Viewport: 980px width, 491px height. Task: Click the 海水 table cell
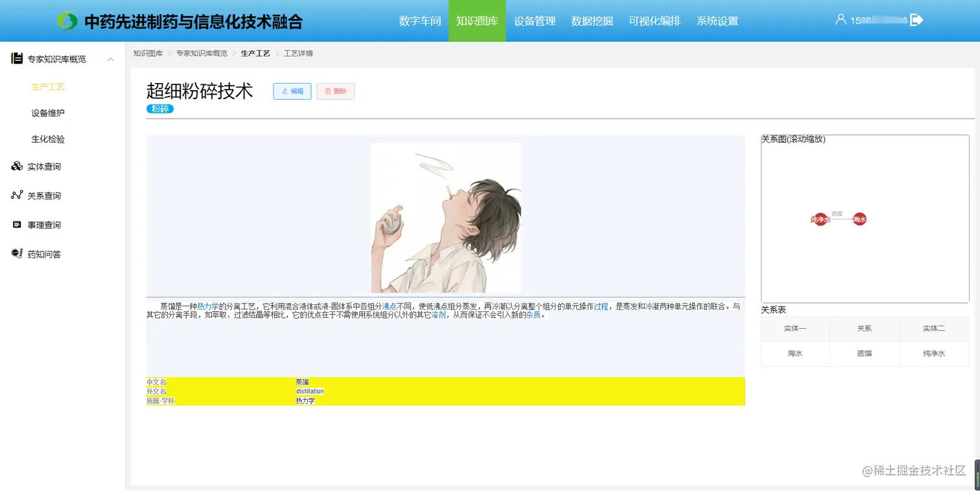coord(795,354)
